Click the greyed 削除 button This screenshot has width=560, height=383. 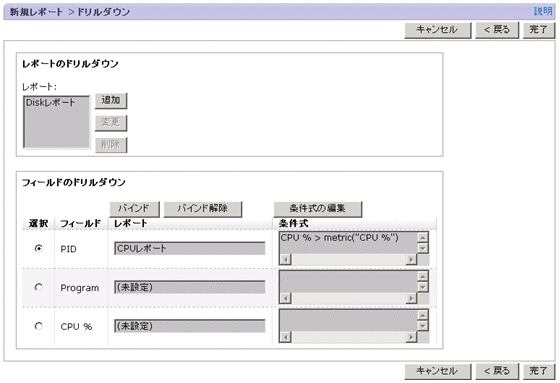pos(111,145)
